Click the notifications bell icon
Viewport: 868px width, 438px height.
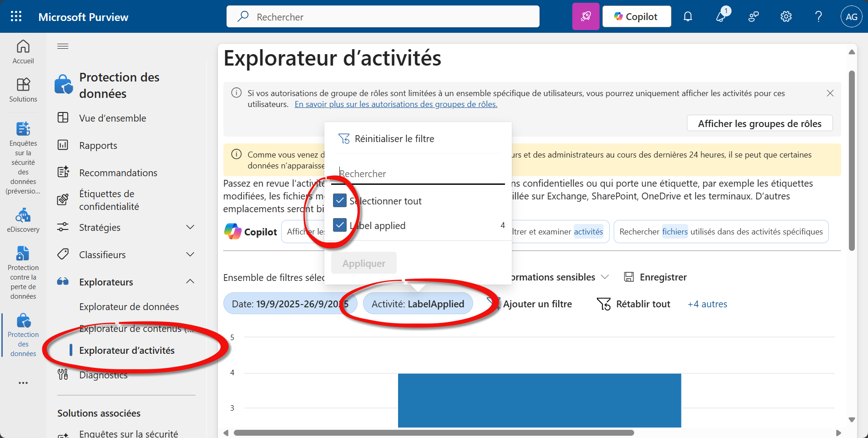688,17
